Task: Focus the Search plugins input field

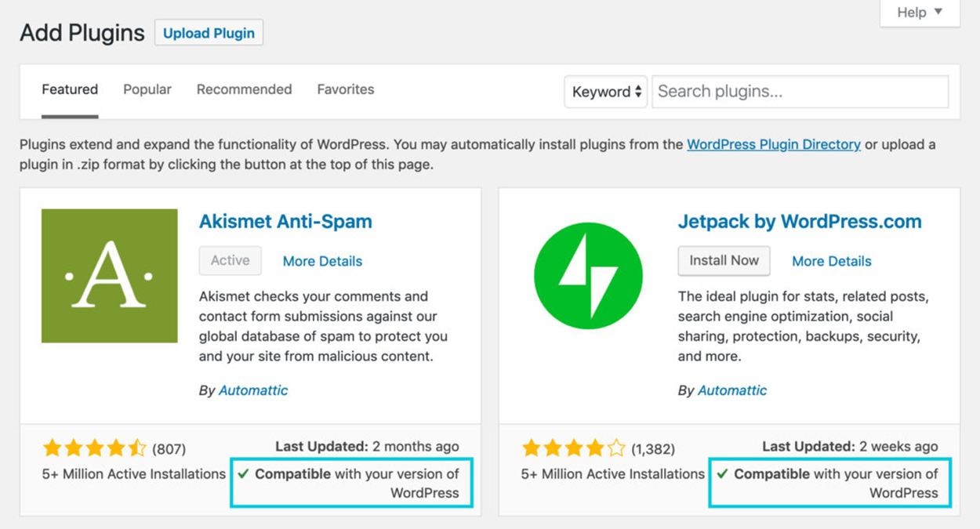Action: coord(800,92)
